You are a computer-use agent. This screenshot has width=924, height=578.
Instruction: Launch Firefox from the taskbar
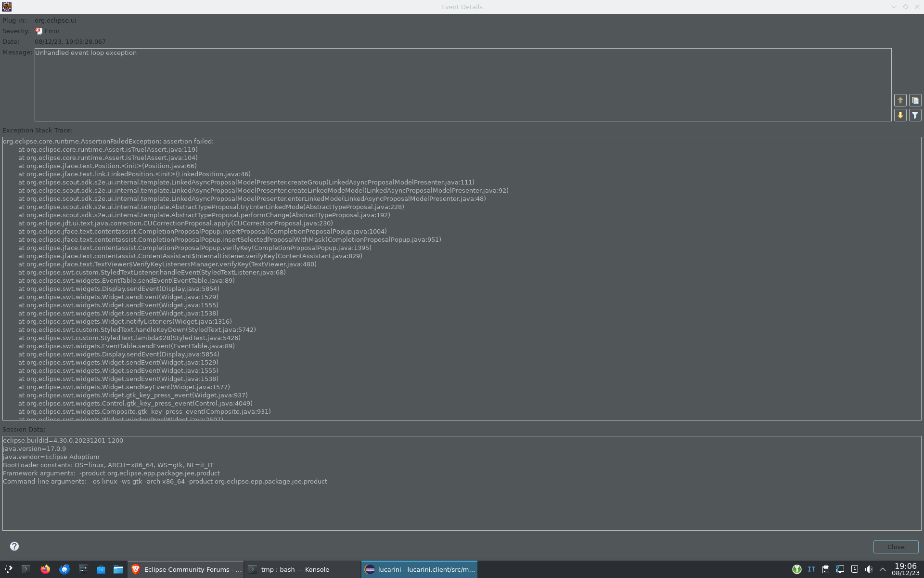pos(45,569)
